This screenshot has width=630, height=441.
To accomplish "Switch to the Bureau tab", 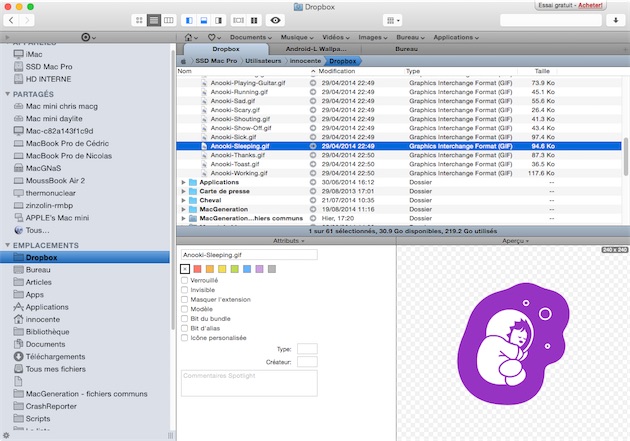I will 406,49.
